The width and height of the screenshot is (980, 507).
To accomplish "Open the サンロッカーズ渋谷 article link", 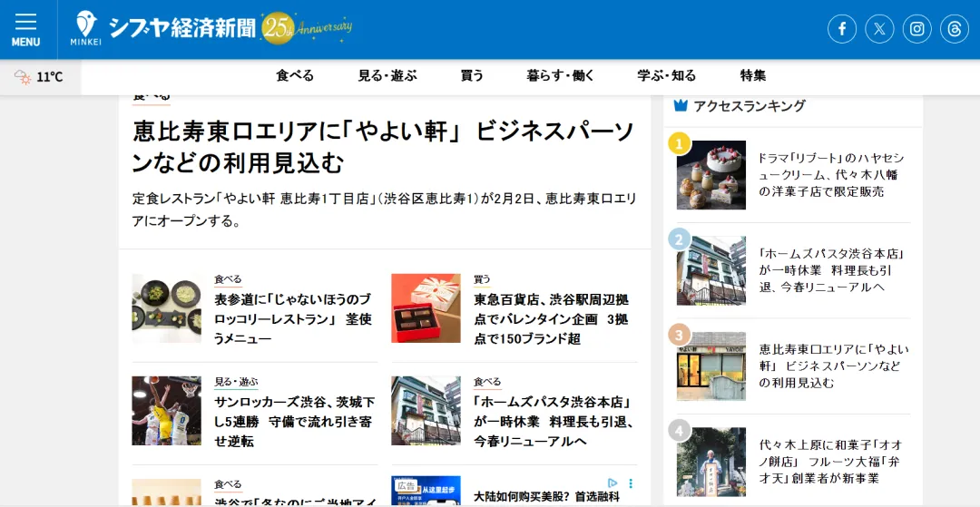I will pyautogui.click(x=294, y=421).
